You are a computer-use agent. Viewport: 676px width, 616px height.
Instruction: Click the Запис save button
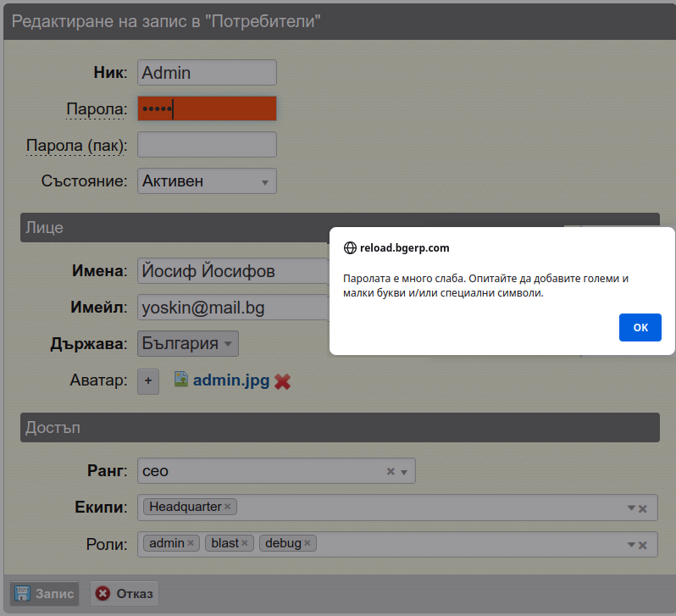[44, 593]
